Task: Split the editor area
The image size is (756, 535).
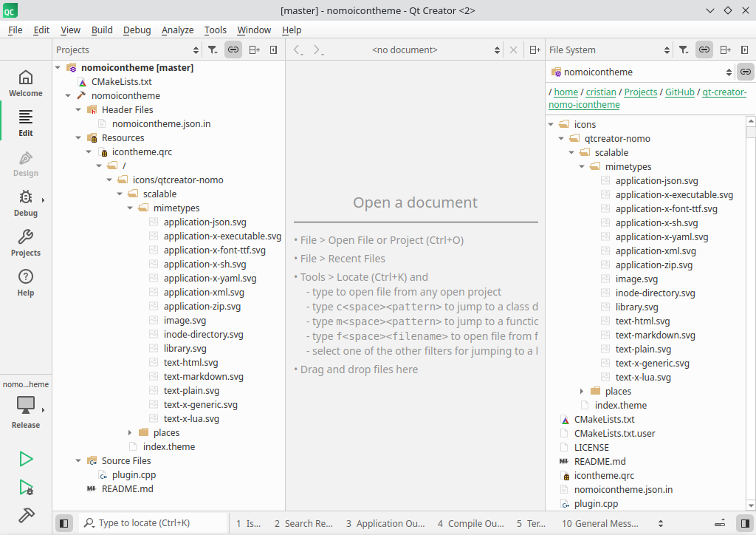Action: pos(535,50)
